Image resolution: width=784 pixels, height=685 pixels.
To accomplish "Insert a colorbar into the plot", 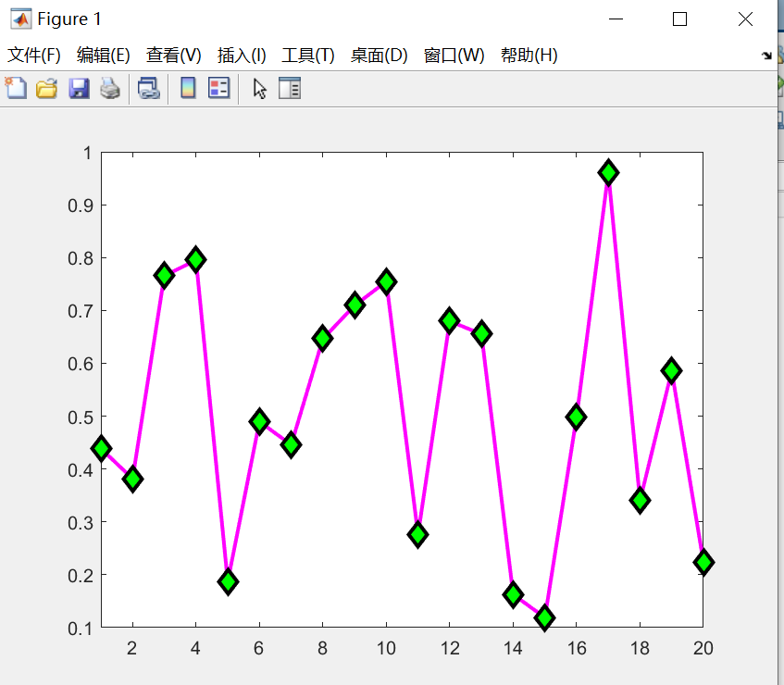I will [x=189, y=88].
